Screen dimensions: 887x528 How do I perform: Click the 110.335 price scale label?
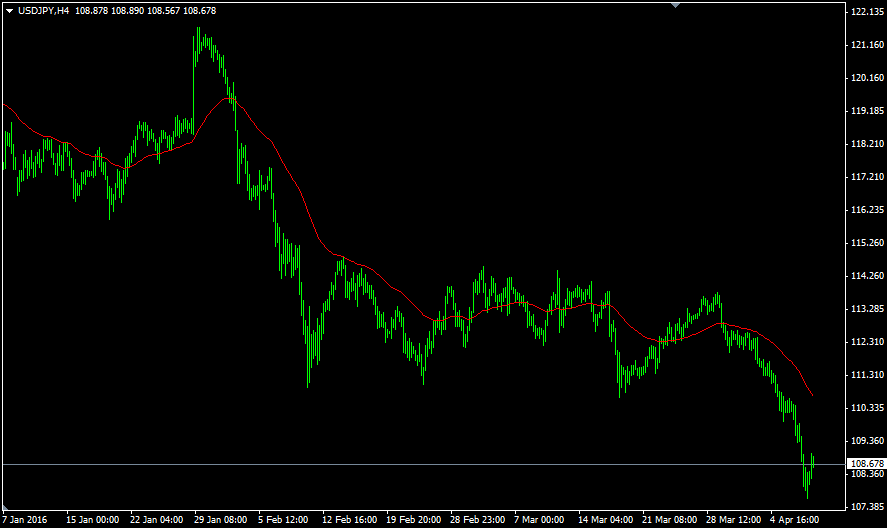[x=867, y=407]
